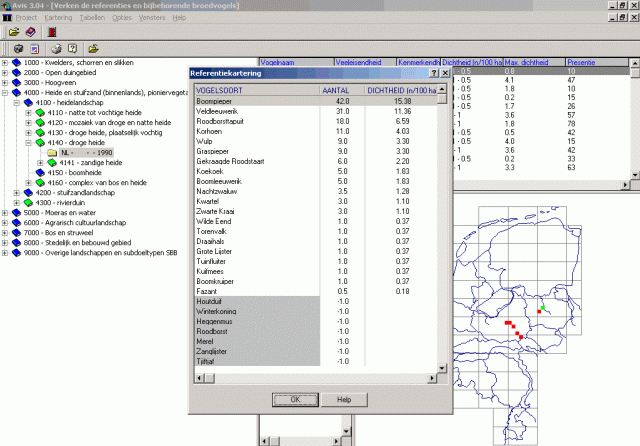Click the Vogelnaam column header in background table
640x446 pixels.
pos(297,62)
